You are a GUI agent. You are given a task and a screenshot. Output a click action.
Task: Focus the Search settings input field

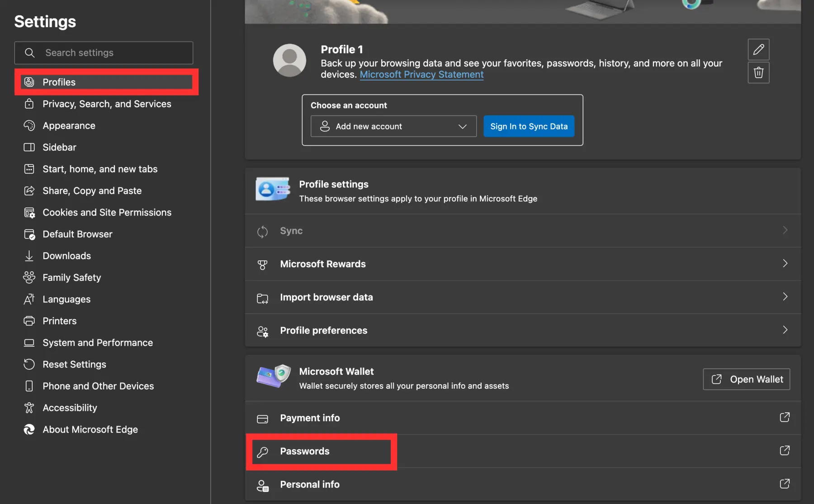104,53
